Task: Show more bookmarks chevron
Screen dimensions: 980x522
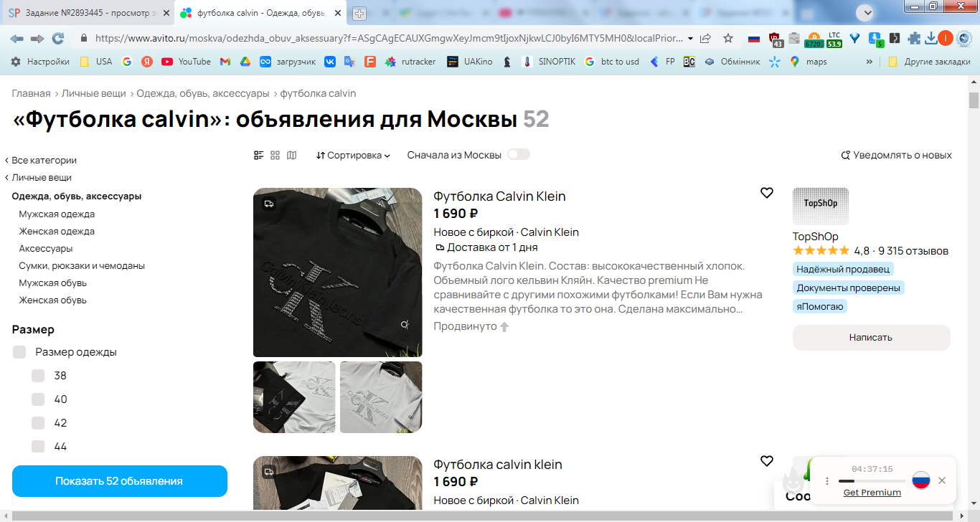Action: click(870, 62)
